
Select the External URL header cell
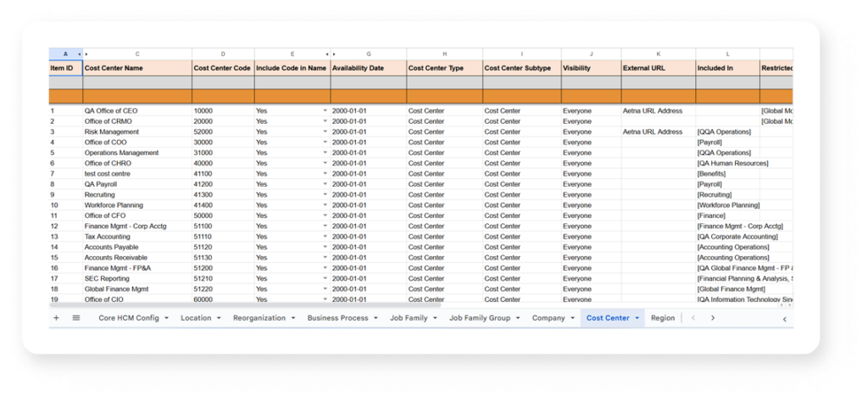[658, 68]
